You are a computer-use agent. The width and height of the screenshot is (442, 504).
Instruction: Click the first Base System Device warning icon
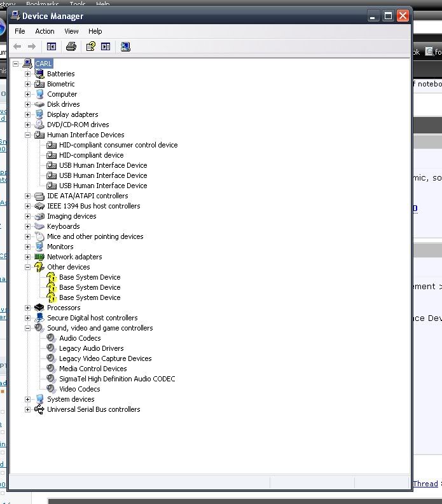point(52,277)
